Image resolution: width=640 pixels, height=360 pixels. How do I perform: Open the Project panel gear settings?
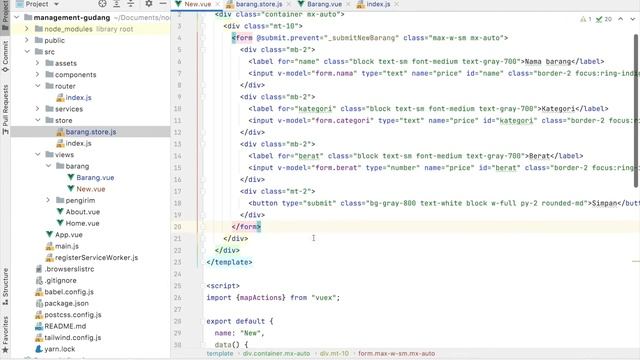149,4
